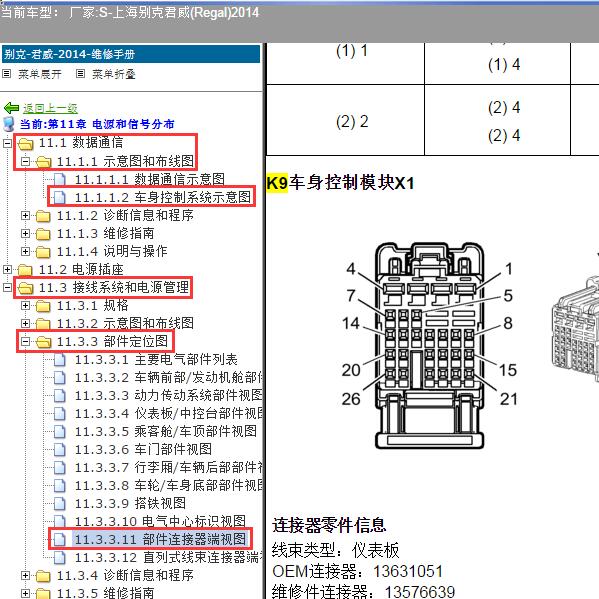The width and height of the screenshot is (599, 599).
Task: Click the 连接器零件信息 heading
Action: pos(329,525)
